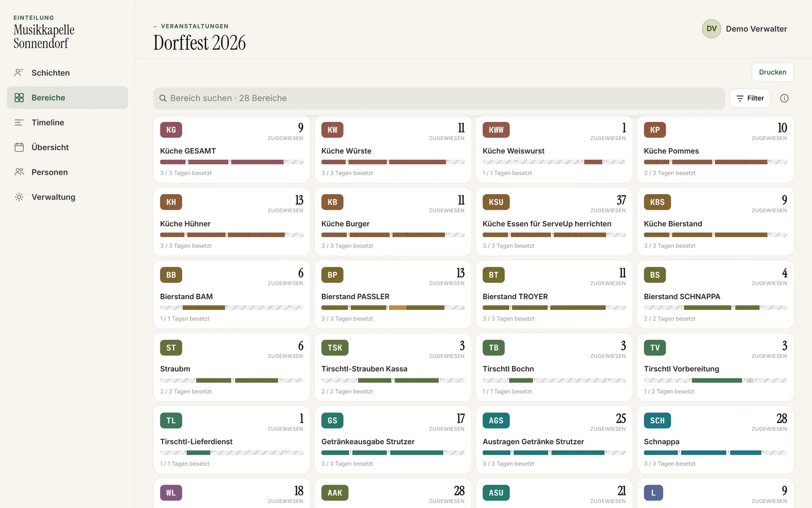Click the Bierstand PASSLER occupancy bar

393,307
